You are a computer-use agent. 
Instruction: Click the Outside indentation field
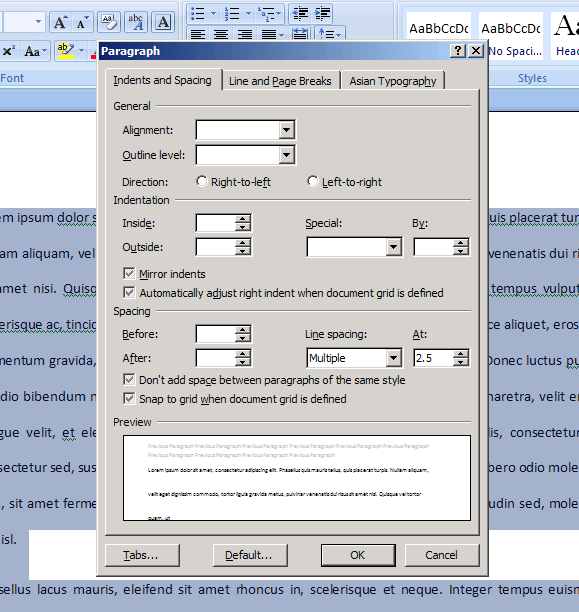(216, 247)
